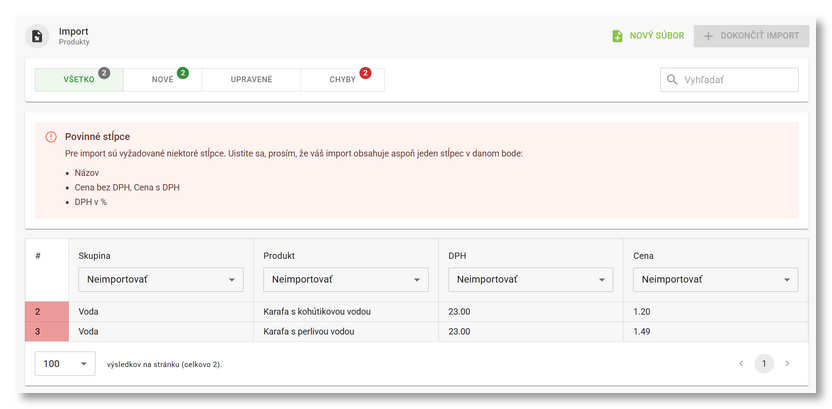Open the DPH column mapping dropdown
832x409 pixels.
531,280
